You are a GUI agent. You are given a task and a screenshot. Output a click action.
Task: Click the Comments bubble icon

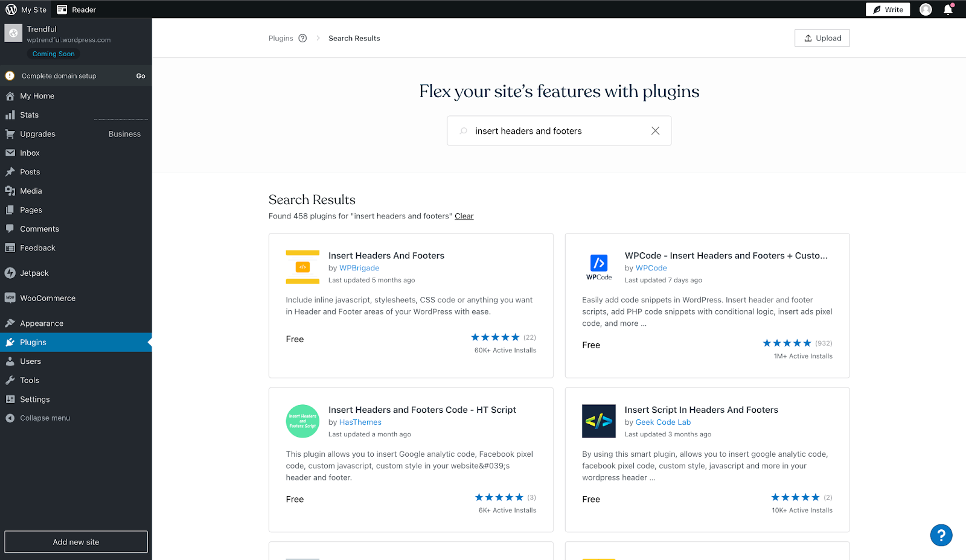pyautogui.click(x=10, y=229)
